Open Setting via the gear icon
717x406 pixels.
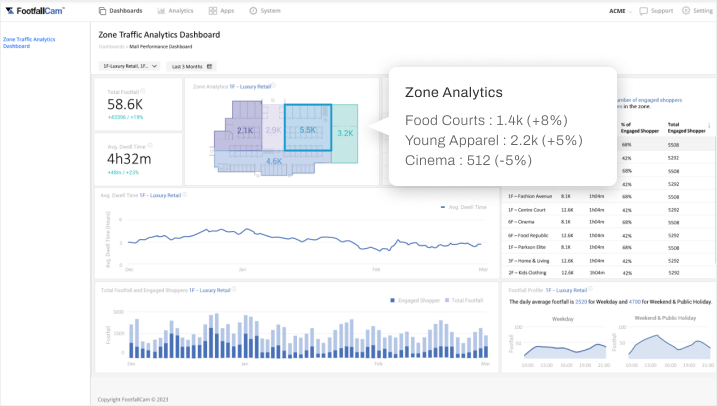coord(685,10)
